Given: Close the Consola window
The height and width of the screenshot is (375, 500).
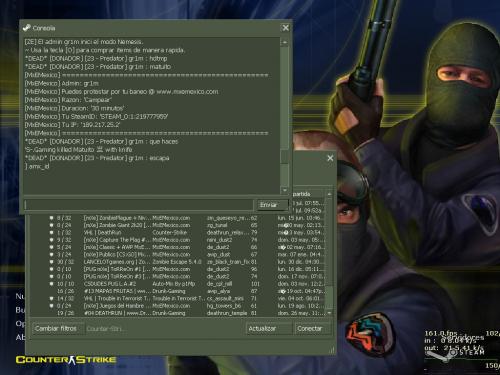Looking at the screenshot, I should click(x=286, y=28).
